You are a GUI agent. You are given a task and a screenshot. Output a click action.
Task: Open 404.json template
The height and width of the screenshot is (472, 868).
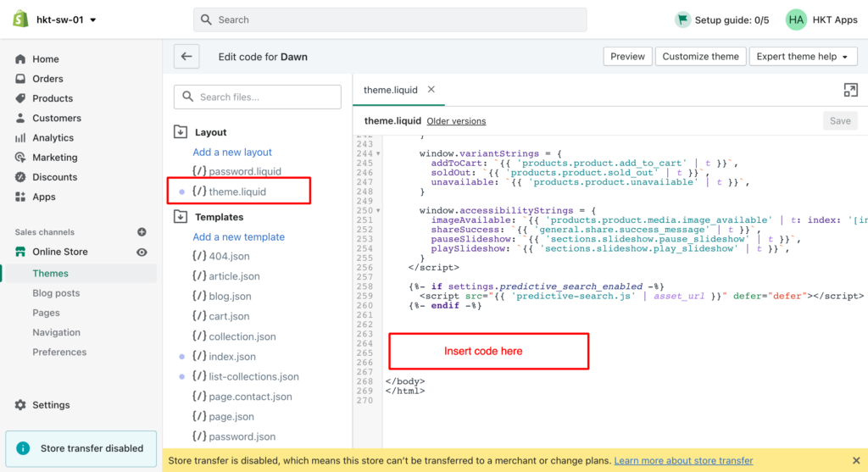[221, 257]
